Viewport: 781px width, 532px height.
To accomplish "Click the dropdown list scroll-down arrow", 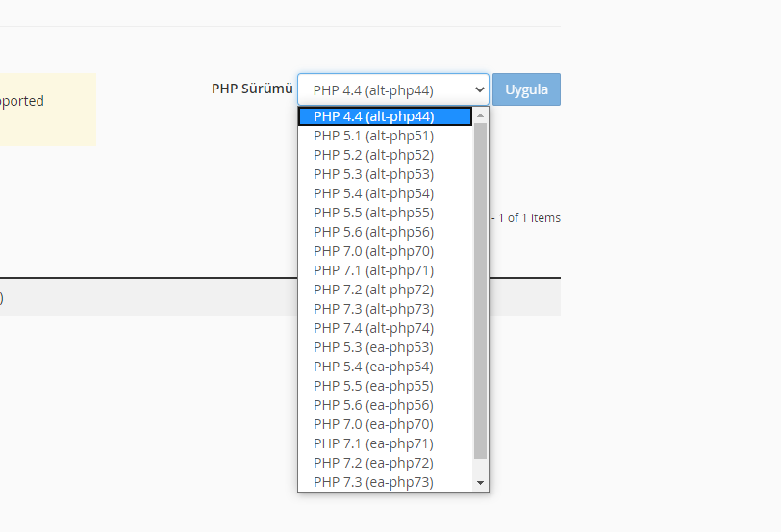I will pyautogui.click(x=480, y=482).
